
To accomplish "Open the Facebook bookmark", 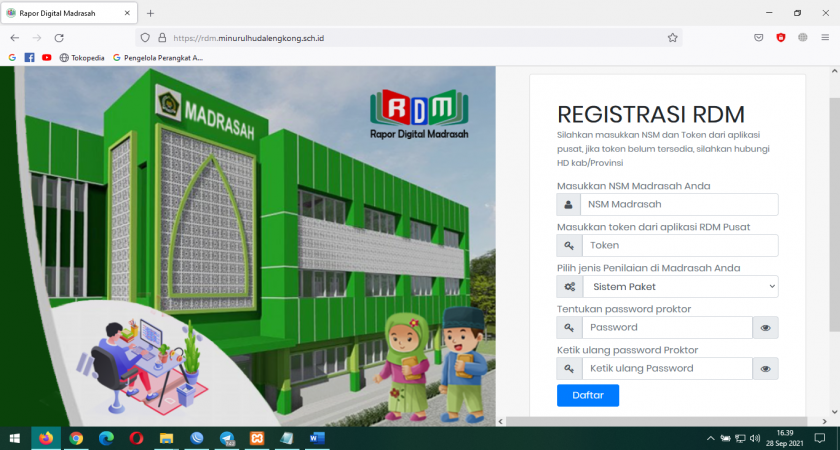I will [x=29, y=57].
